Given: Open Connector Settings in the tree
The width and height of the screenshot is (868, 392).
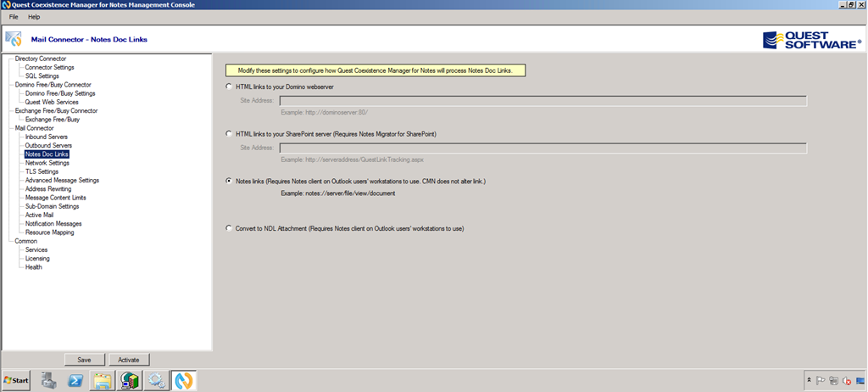Looking at the screenshot, I should tap(49, 67).
